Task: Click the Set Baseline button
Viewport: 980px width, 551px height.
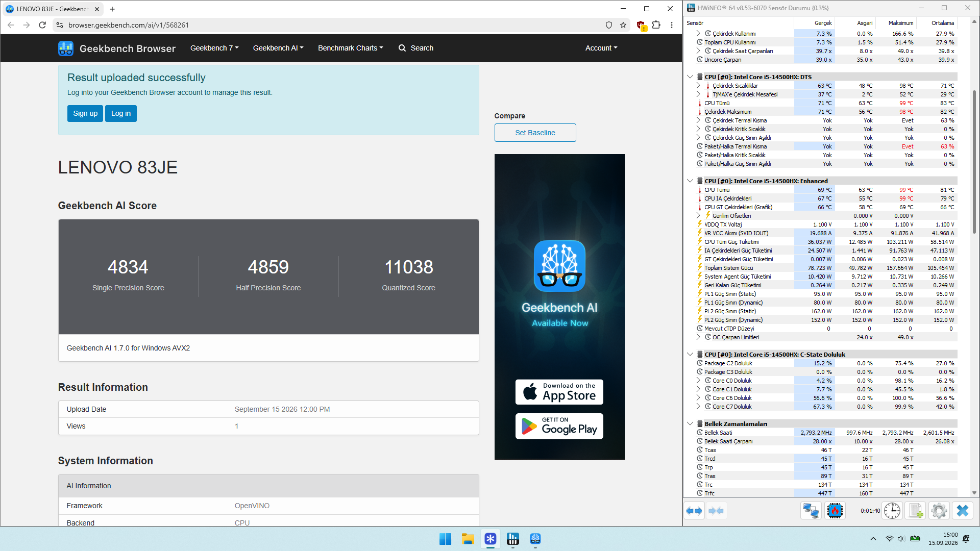Action: tap(535, 133)
